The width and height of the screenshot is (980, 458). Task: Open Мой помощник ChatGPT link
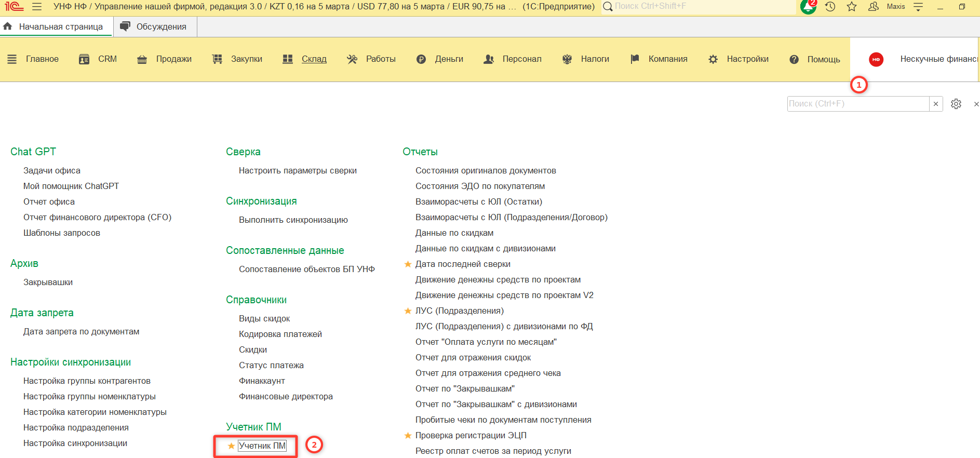point(71,186)
